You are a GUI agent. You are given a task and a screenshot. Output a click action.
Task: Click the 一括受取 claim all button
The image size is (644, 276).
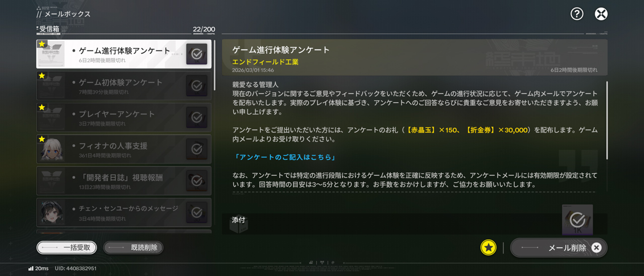click(x=66, y=247)
